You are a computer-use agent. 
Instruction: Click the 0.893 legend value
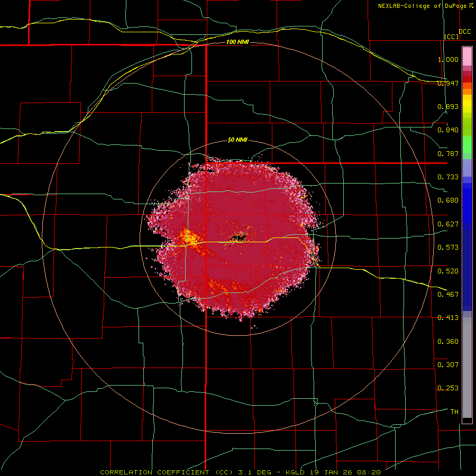(x=448, y=106)
